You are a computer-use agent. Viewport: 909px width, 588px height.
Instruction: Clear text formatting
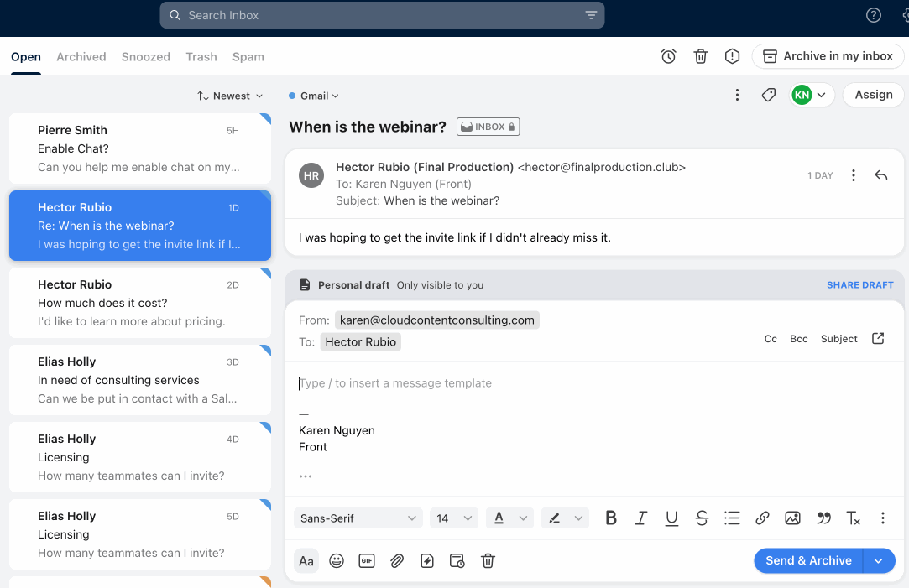pyautogui.click(x=853, y=518)
